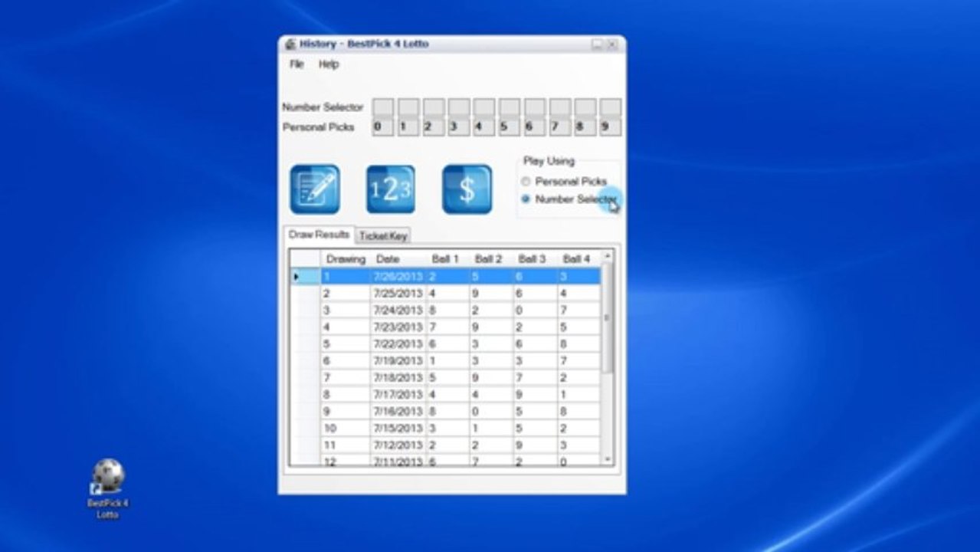Click the Personal Picks box labeled 4

click(x=483, y=127)
